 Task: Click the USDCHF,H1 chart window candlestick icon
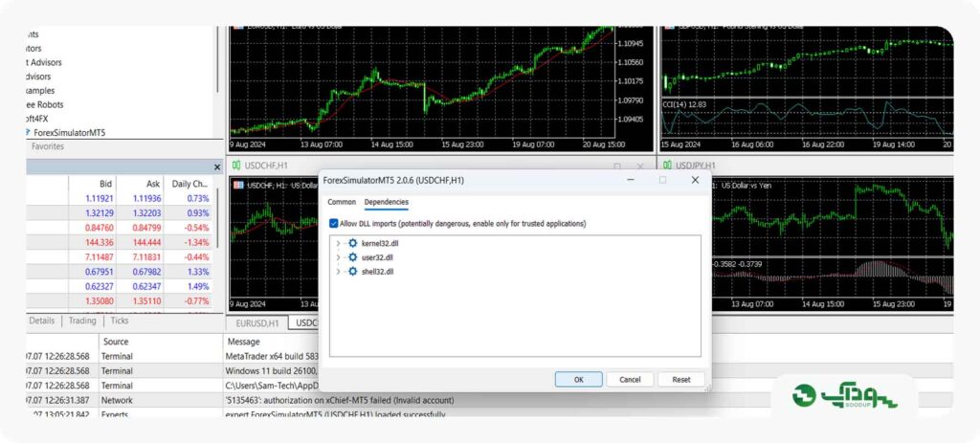236,166
